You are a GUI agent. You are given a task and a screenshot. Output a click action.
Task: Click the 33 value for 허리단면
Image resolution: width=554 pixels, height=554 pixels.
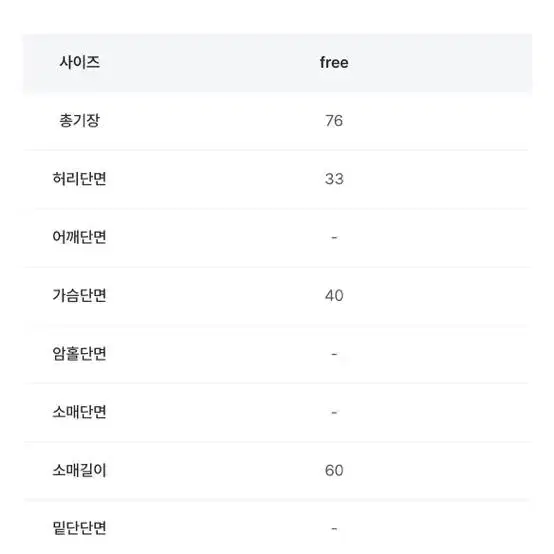point(334,179)
